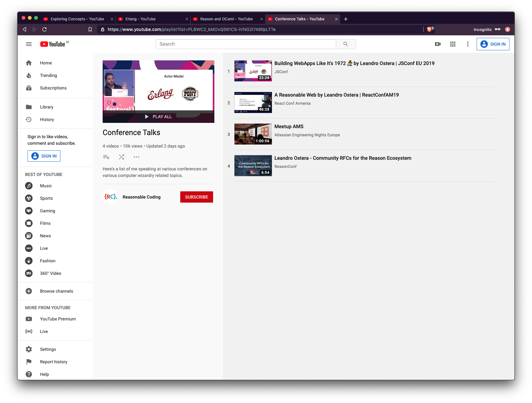Click the 6:54 ReasonConf thumbnail

[x=253, y=166]
